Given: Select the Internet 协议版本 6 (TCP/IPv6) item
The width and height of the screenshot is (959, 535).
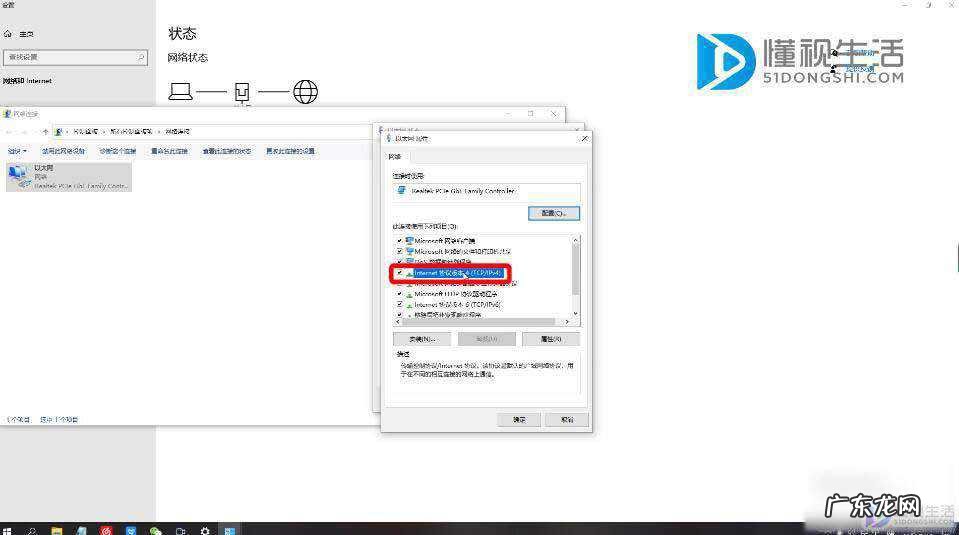Looking at the screenshot, I should click(x=457, y=304).
